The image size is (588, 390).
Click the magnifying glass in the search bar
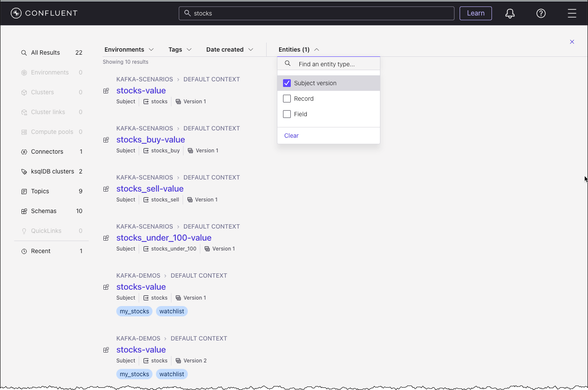coord(187,13)
